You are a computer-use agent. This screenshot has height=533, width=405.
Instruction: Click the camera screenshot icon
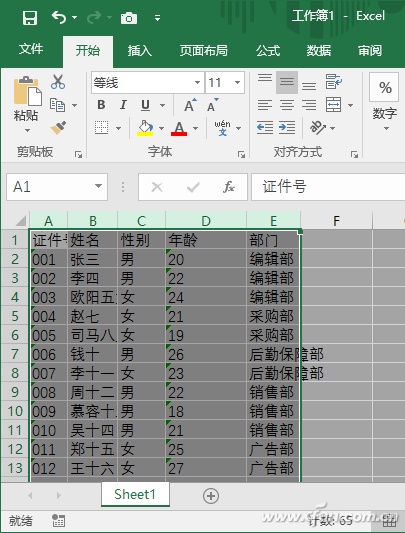(x=129, y=18)
